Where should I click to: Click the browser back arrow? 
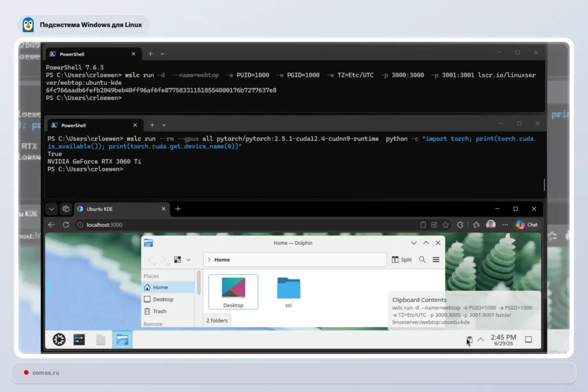(x=51, y=224)
